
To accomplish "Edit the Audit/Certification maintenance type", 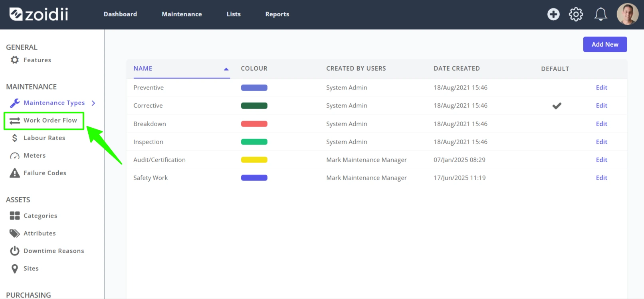I will click(x=601, y=160).
